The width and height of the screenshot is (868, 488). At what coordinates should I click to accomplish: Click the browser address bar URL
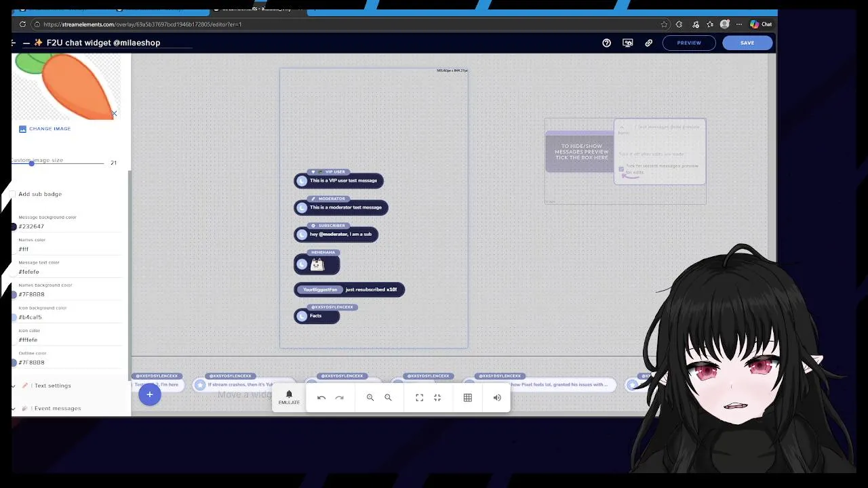pyautogui.click(x=142, y=24)
